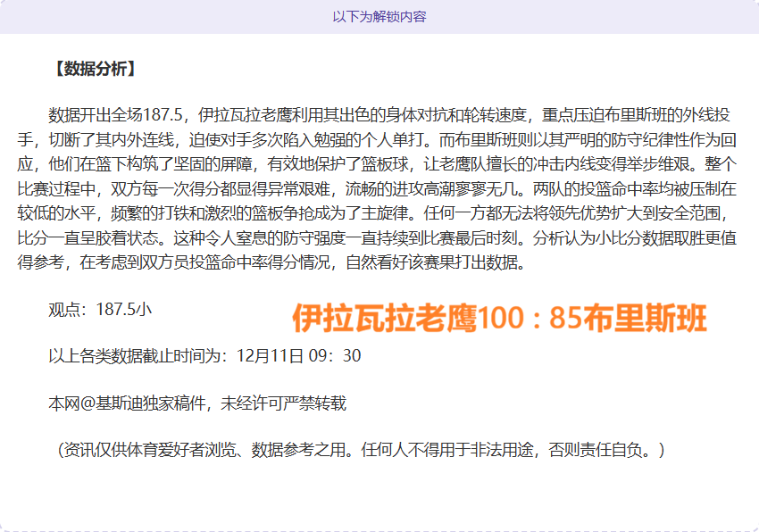The image size is (759, 532).
Task: Click the "以上各类数据截止时间为" label text
Action: [x=140, y=356]
